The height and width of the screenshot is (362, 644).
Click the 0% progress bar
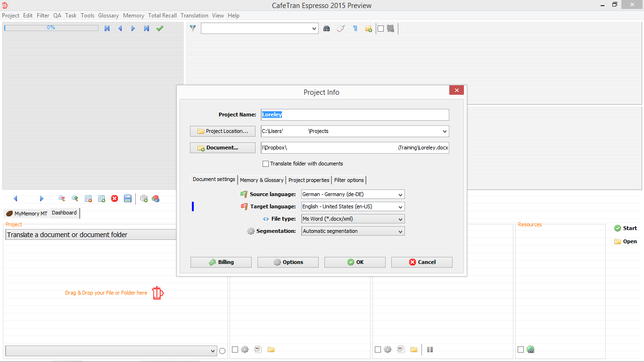point(51,28)
